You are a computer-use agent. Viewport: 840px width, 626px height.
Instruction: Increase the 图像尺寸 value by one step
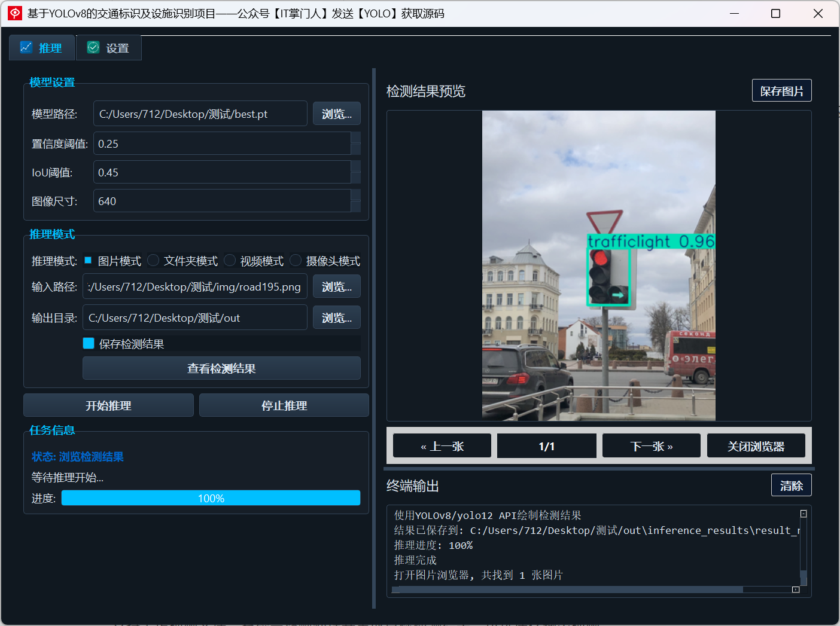tap(356, 195)
